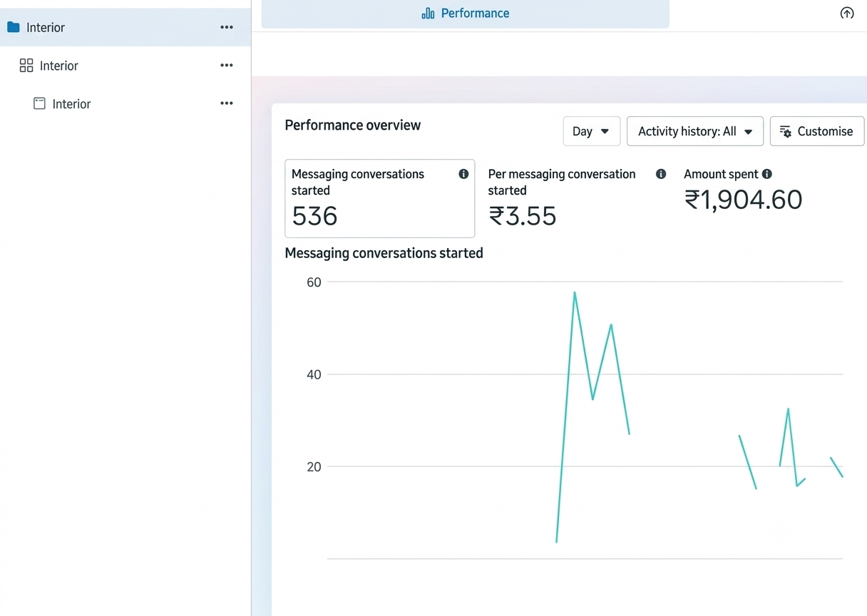Image resolution: width=867 pixels, height=616 pixels.
Task: Click the circled up-arrow icon at top right
Action: pyautogui.click(x=847, y=13)
